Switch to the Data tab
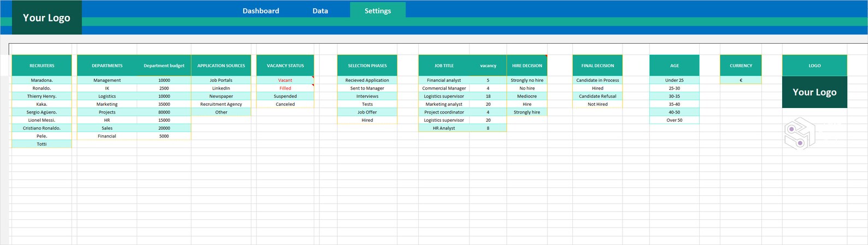The height and width of the screenshot is (245, 868). [320, 10]
